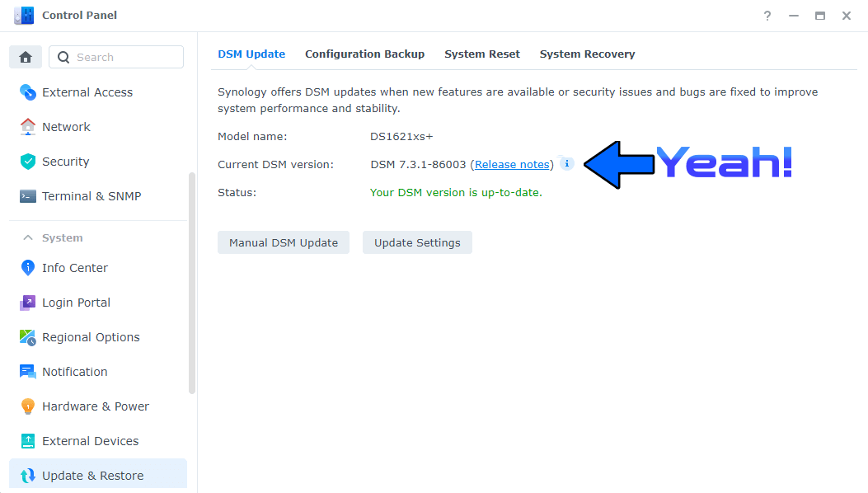Select the System Reset tab

[x=482, y=54]
